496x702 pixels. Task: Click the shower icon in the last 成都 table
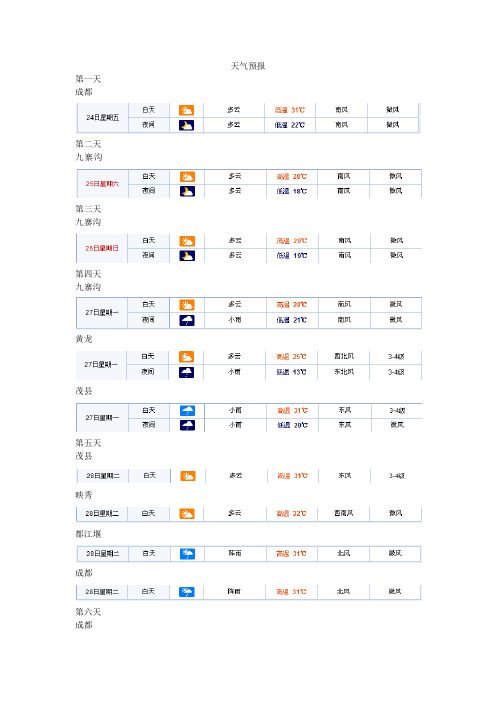pos(187,592)
